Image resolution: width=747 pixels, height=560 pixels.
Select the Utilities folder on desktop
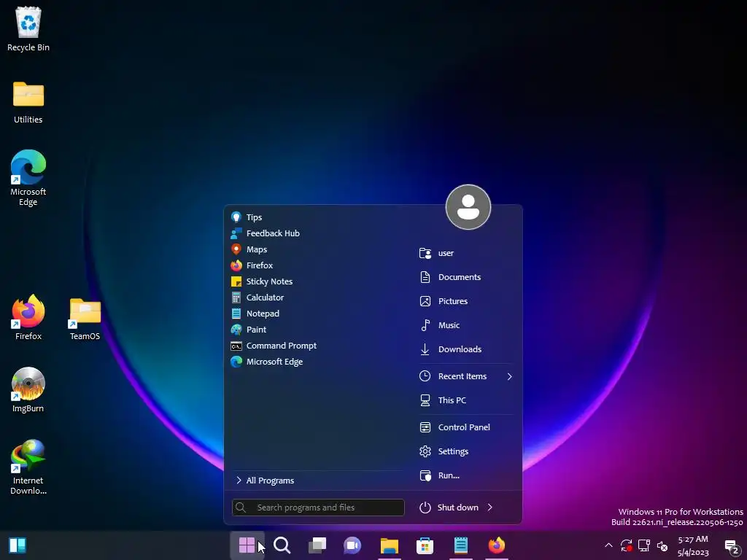(28, 102)
